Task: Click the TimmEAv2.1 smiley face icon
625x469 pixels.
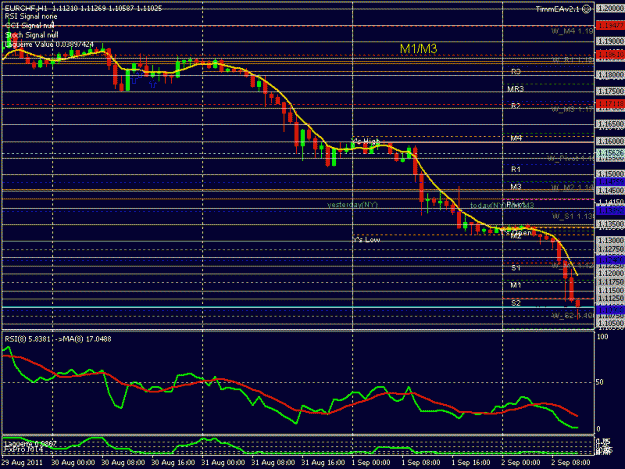Action: pyautogui.click(x=586, y=9)
